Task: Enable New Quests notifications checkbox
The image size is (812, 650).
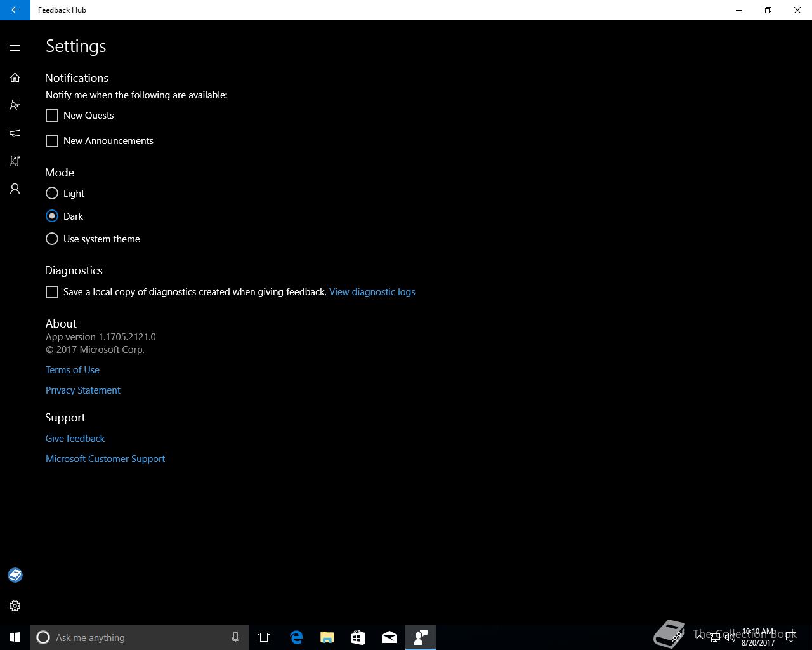Action: coord(52,116)
